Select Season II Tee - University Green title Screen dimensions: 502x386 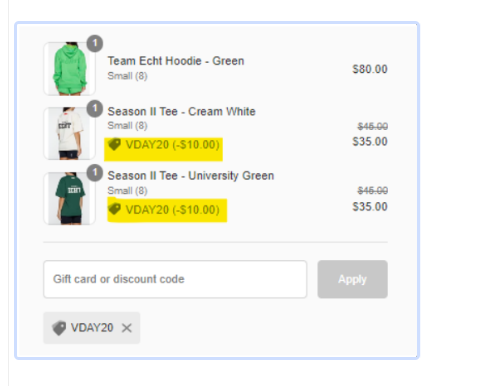click(191, 176)
